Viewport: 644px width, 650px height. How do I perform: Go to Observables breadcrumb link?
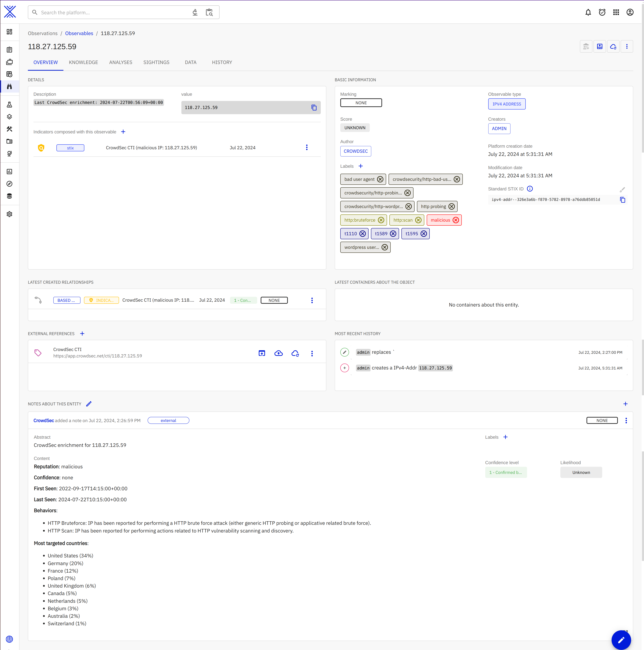click(79, 33)
